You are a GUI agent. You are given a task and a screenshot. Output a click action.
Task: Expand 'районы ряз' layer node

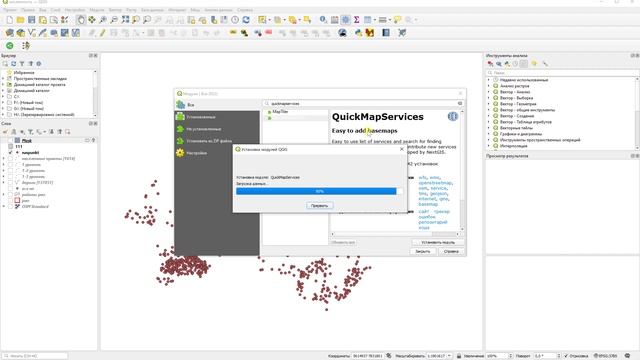(4, 195)
